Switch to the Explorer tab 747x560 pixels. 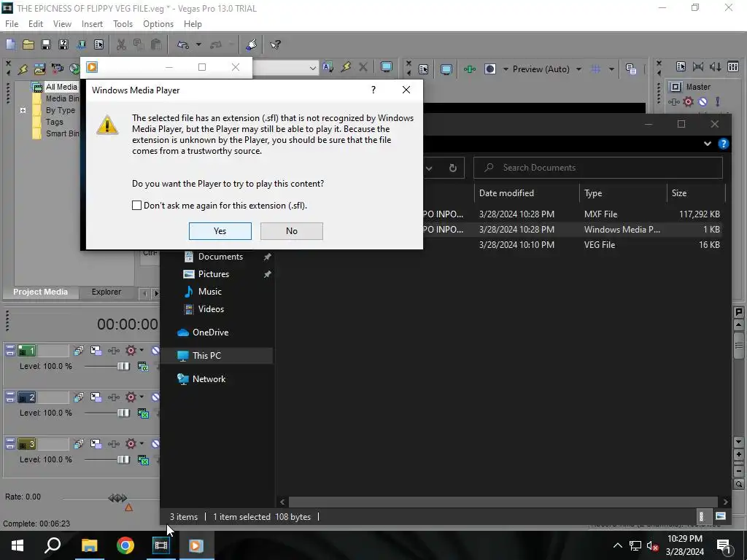(x=107, y=292)
